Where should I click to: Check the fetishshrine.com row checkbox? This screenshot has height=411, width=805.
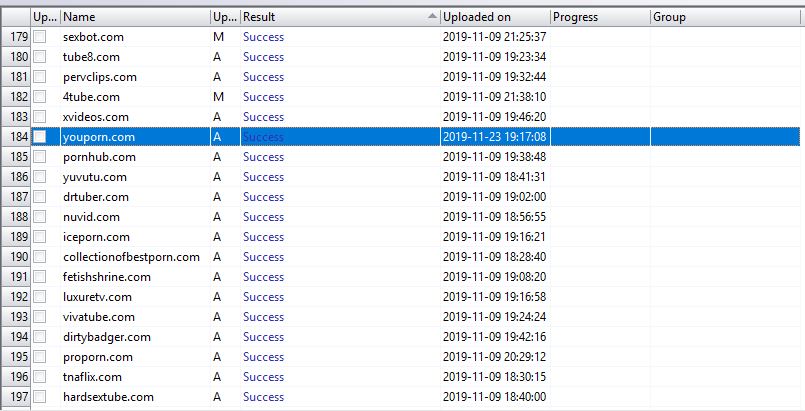pyautogui.click(x=40, y=277)
